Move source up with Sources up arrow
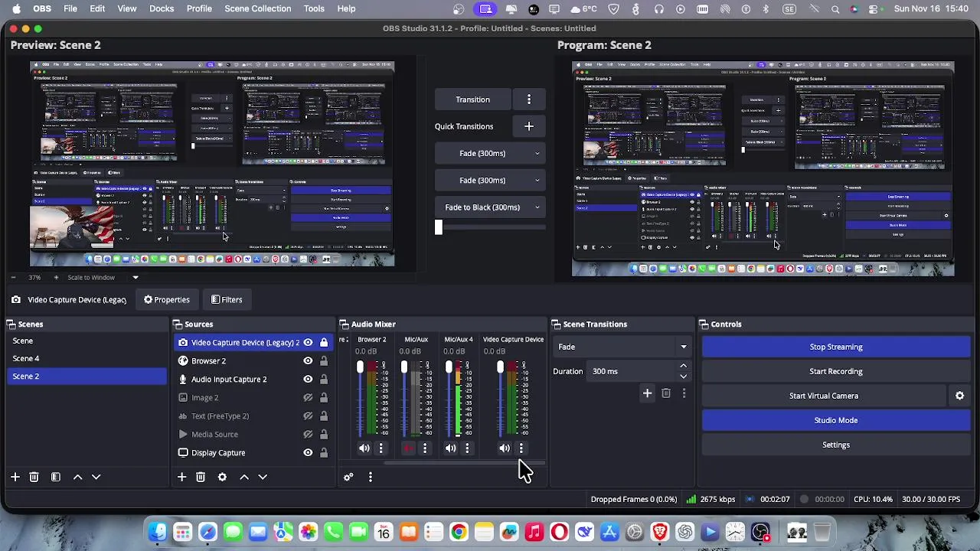Screen dimensions: 980x551 click(243, 477)
